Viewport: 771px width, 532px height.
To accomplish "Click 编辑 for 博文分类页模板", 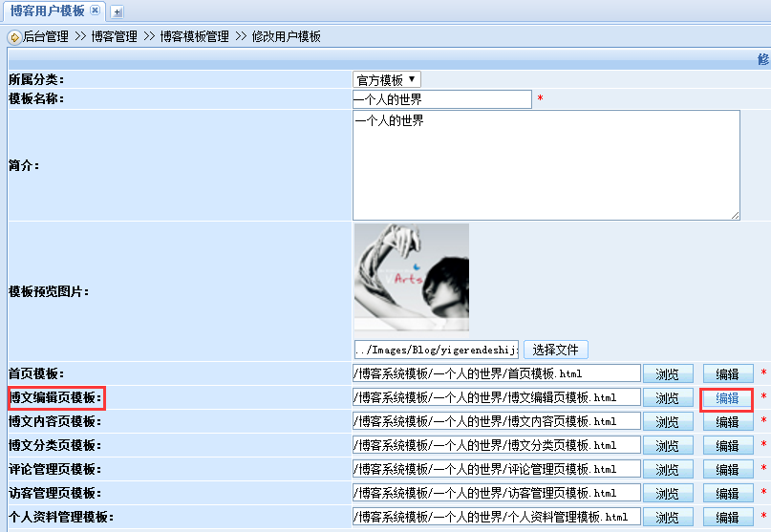I will point(727,445).
